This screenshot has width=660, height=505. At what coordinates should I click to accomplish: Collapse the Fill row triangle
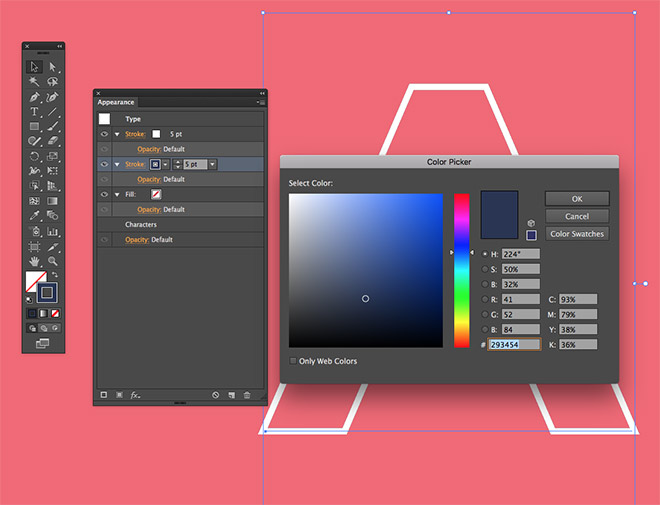point(117,194)
